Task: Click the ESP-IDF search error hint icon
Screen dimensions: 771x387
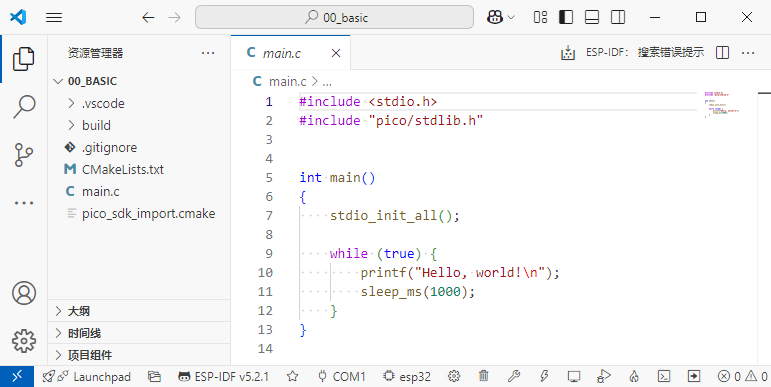Action: coord(568,53)
